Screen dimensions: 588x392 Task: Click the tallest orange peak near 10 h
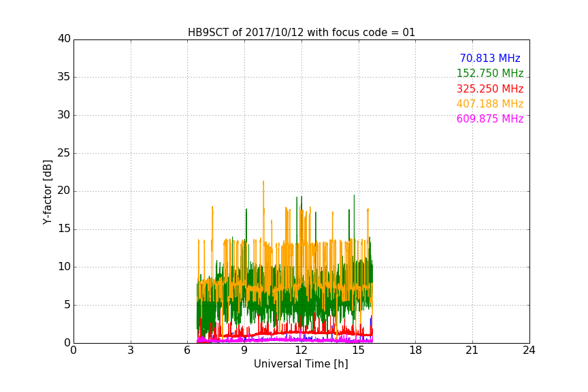tap(263, 182)
